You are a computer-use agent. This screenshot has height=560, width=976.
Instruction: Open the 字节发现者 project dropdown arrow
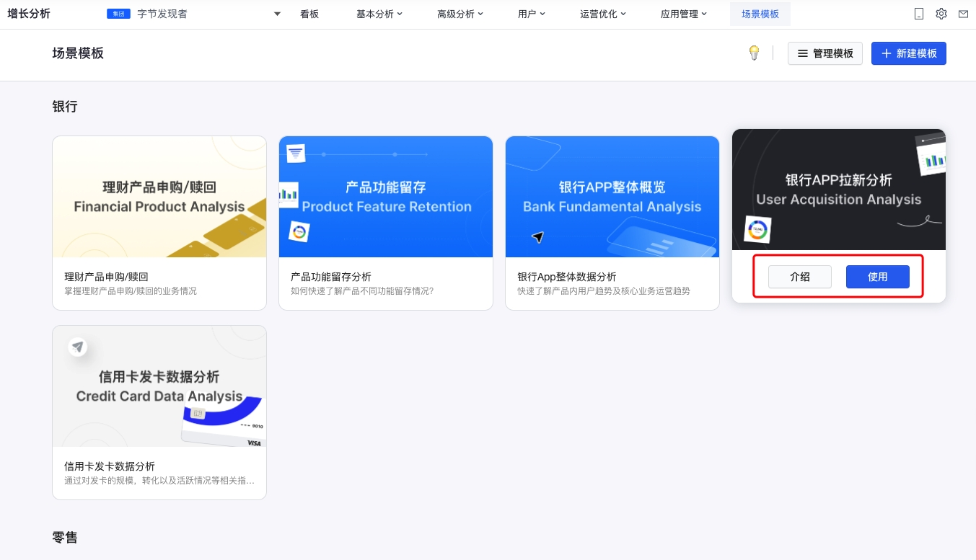277,14
